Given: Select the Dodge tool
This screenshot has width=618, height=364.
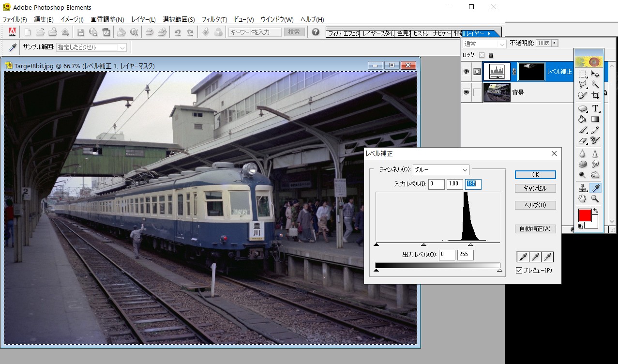Looking at the screenshot, I should 583,175.
